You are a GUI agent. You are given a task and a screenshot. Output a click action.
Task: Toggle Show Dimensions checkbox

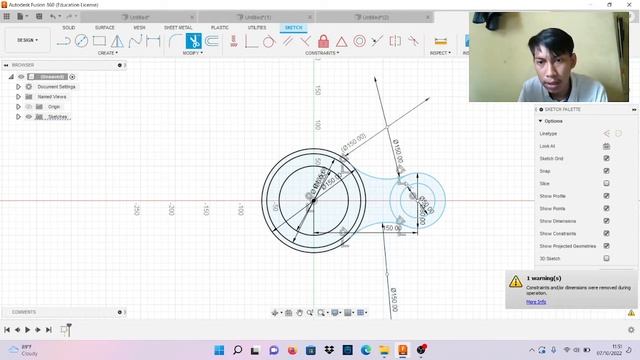(x=607, y=221)
